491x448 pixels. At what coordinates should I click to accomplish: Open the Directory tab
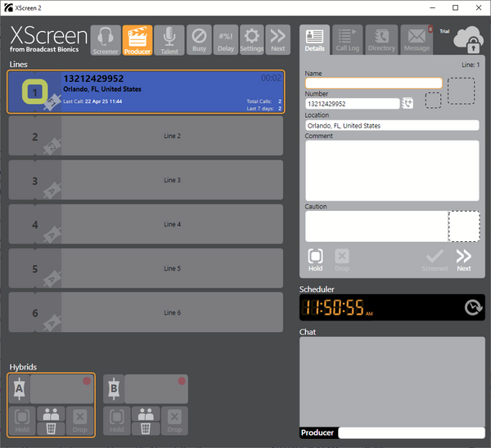tap(381, 40)
